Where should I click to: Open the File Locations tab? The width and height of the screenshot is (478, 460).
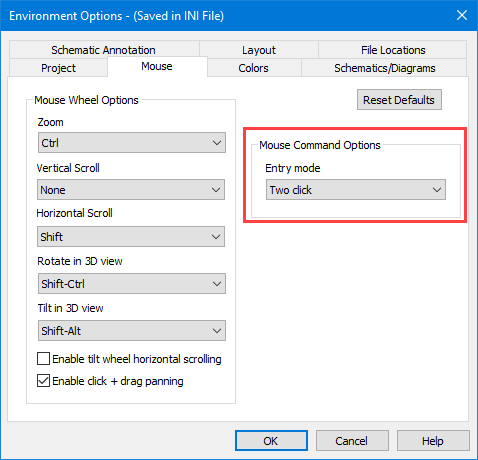pyautogui.click(x=393, y=50)
